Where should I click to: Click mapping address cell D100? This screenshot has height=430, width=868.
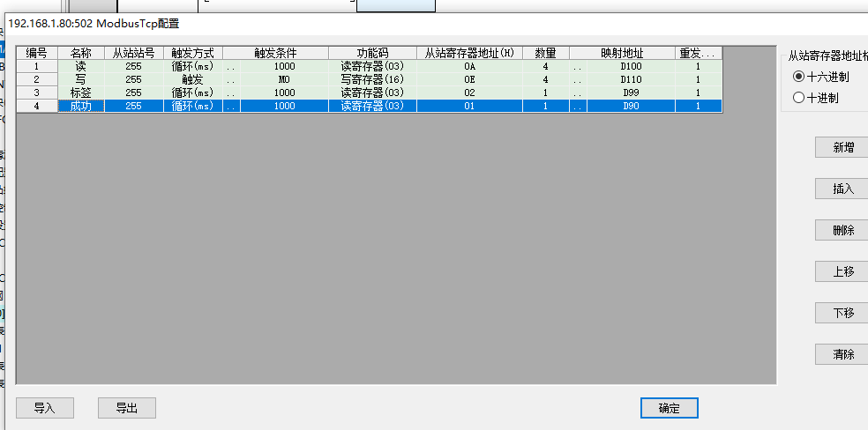(631, 66)
